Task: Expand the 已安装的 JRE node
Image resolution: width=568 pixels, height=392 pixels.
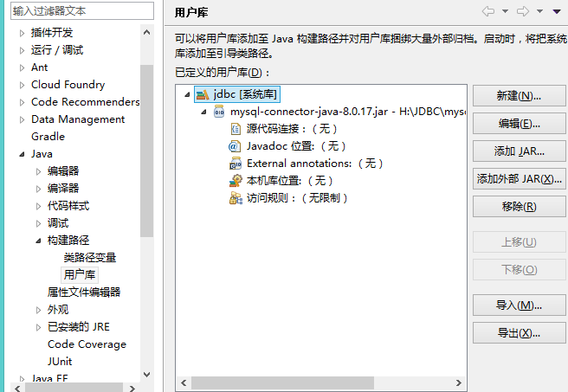Action: click(x=38, y=328)
